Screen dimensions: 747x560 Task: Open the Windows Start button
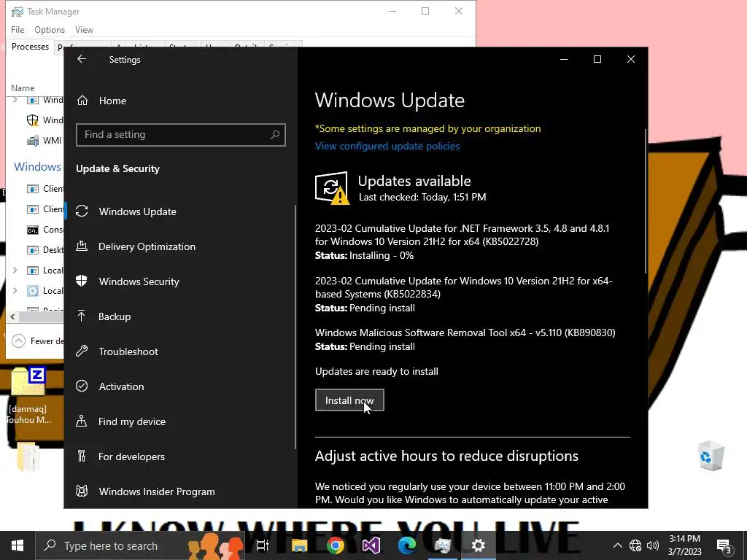tap(18, 545)
